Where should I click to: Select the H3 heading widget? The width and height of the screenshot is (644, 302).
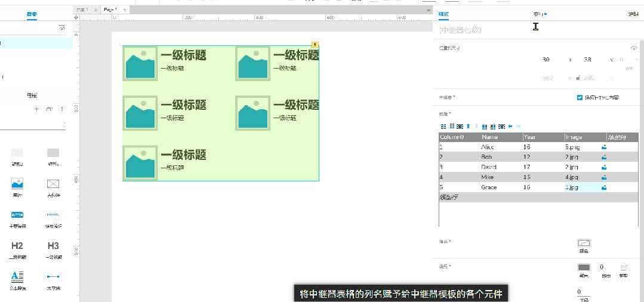[53, 246]
